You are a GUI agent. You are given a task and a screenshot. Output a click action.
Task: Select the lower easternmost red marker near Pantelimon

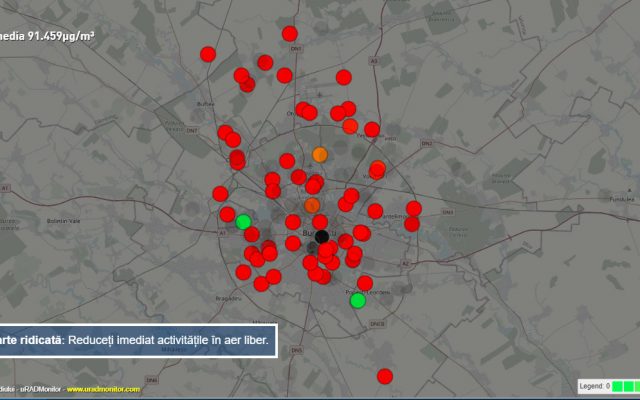(x=412, y=224)
